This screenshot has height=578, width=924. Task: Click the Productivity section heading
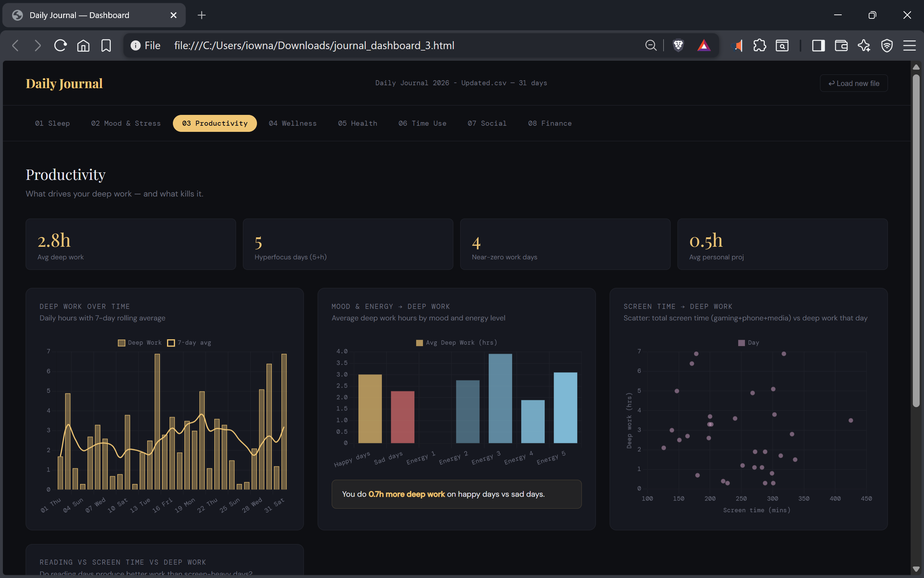[65, 175]
